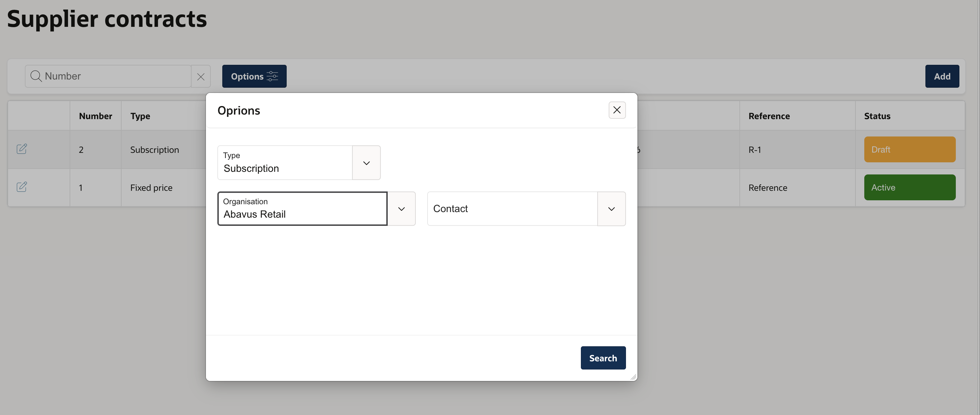Click the Active status badge
Image resolution: width=980 pixels, height=415 pixels.
[910, 187]
